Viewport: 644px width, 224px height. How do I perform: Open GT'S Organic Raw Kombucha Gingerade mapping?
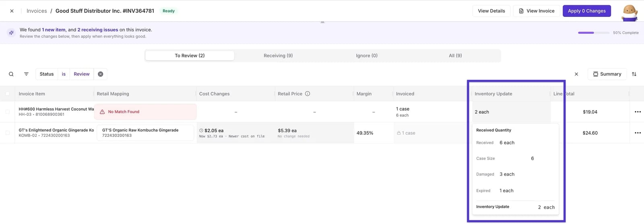click(145, 133)
